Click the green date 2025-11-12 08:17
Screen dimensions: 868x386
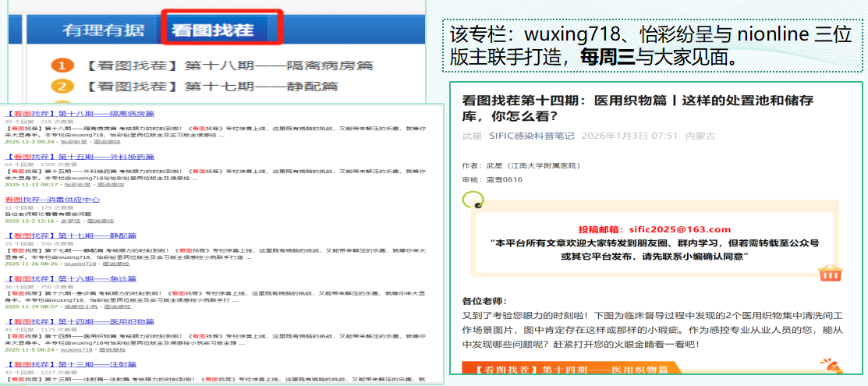(x=31, y=185)
